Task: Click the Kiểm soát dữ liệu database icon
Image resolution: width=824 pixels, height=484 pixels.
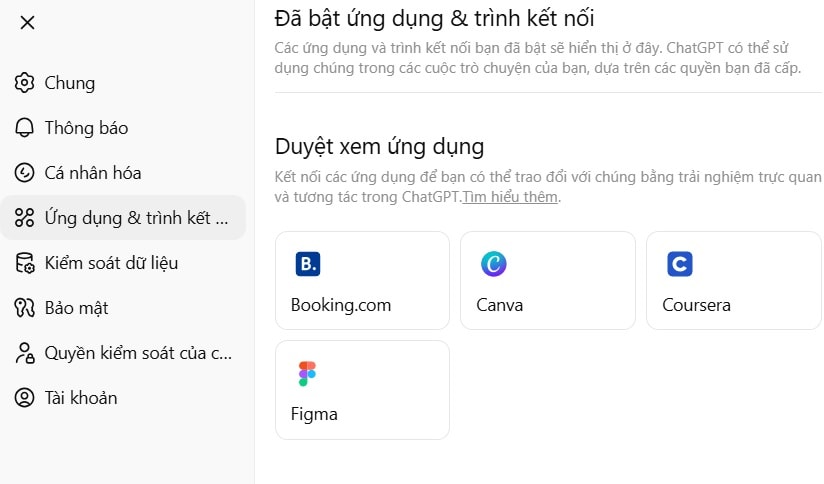Action: [x=25, y=263]
